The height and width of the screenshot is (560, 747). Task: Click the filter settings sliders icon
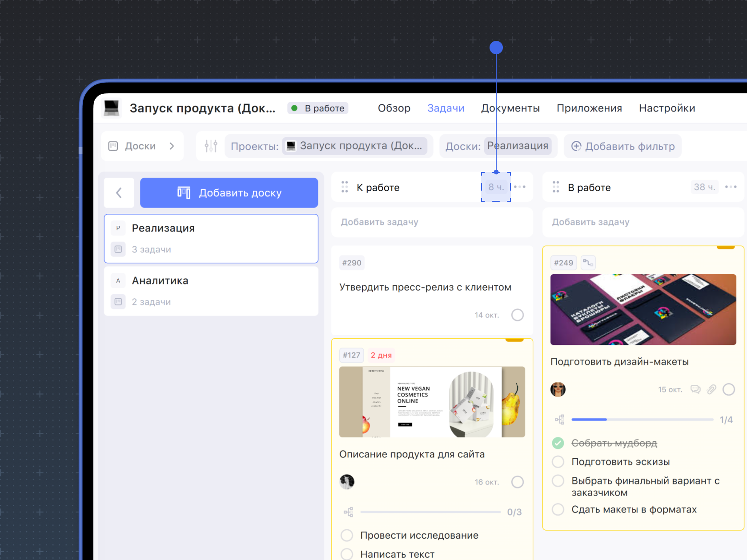point(211,146)
